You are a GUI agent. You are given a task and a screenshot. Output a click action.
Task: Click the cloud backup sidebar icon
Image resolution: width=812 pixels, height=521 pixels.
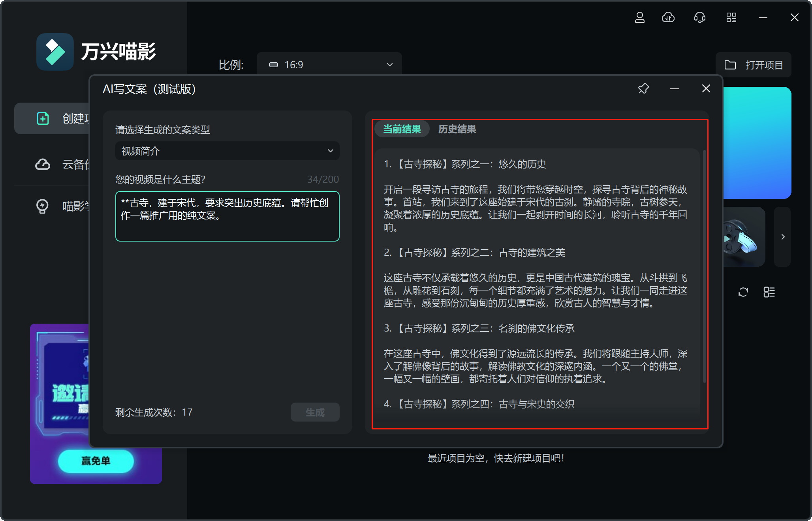coord(43,164)
